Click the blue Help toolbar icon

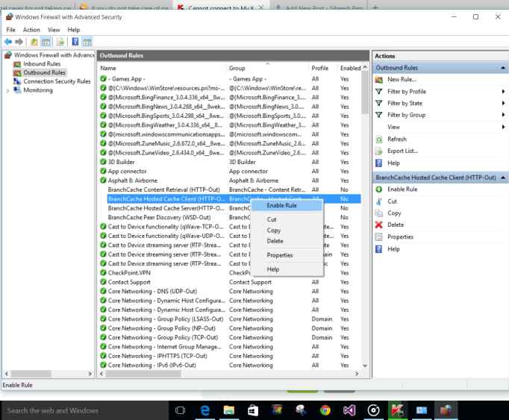click(75, 42)
